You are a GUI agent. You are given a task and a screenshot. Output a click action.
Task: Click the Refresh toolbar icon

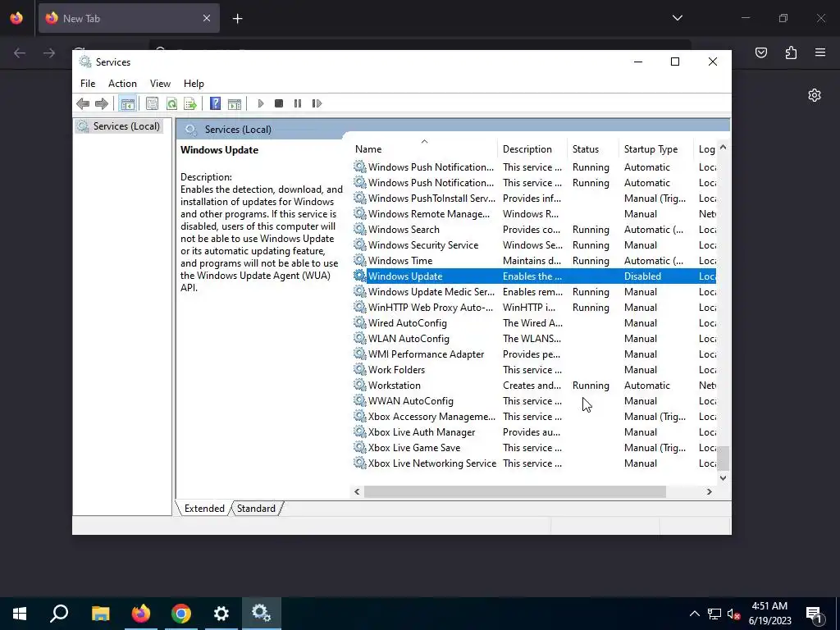(x=171, y=103)
